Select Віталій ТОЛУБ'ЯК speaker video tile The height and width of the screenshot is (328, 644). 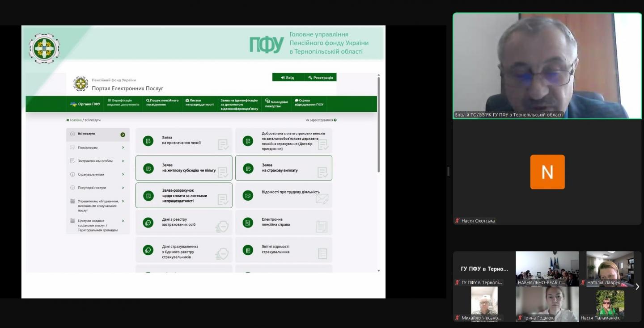click(547, 66)
